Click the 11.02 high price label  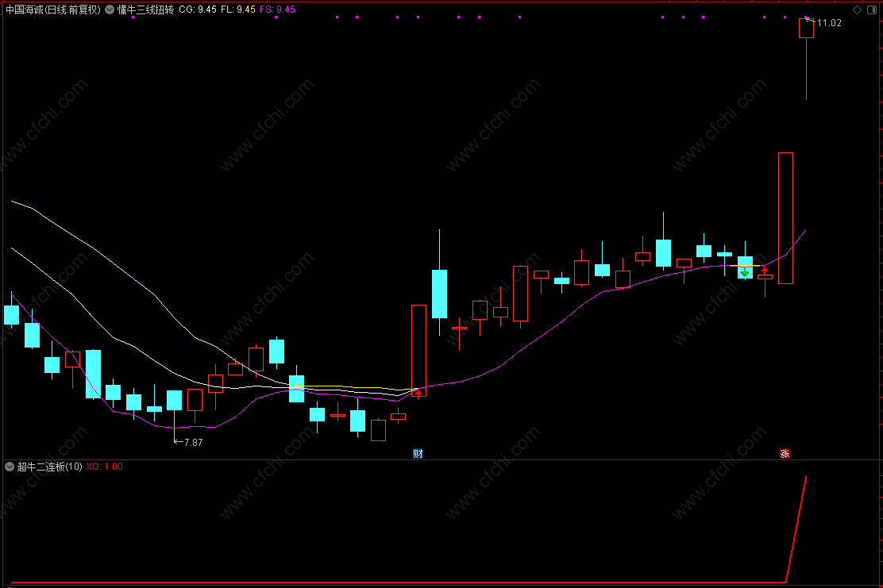coord(829,23)
